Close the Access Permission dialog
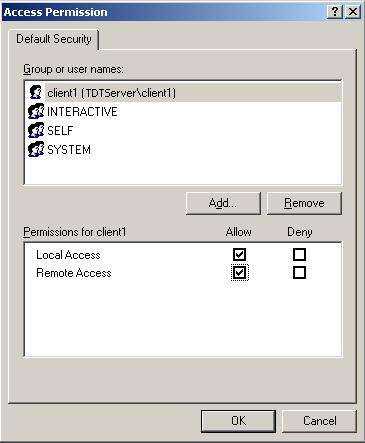 353,12
